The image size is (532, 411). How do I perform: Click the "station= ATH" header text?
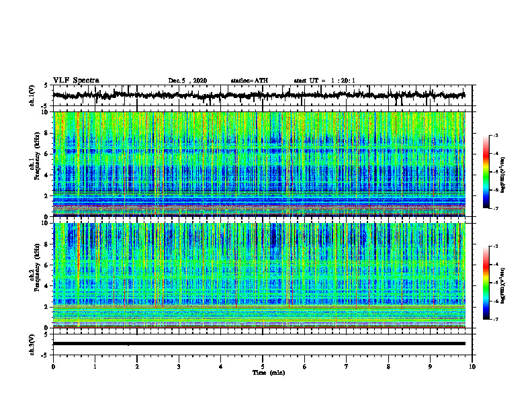pyautogui.click(x=249, y=81)
